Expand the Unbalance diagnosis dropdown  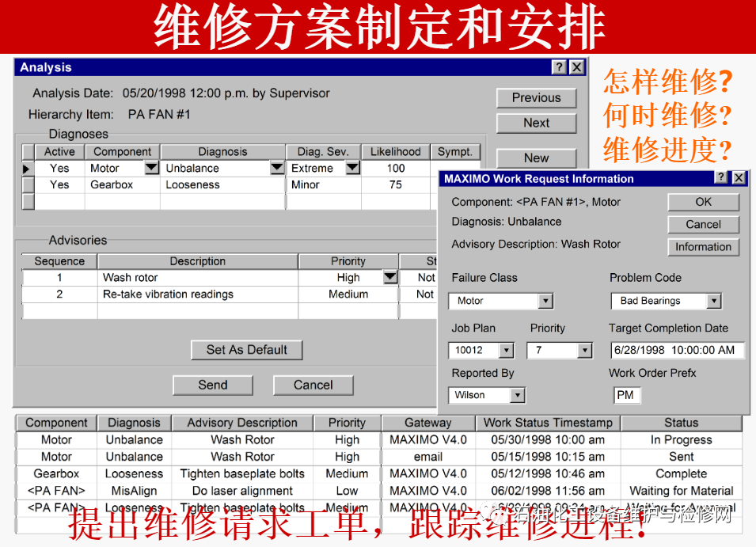pos(276,169)
